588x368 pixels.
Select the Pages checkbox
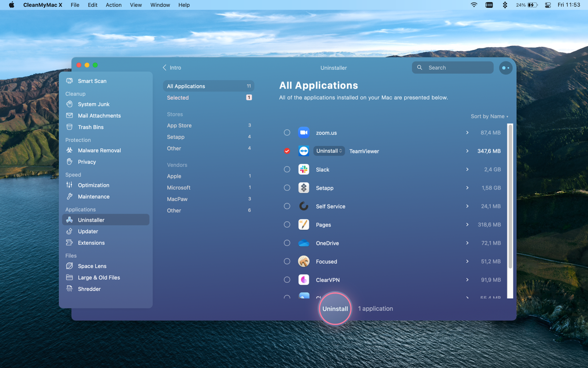[287, 224]
